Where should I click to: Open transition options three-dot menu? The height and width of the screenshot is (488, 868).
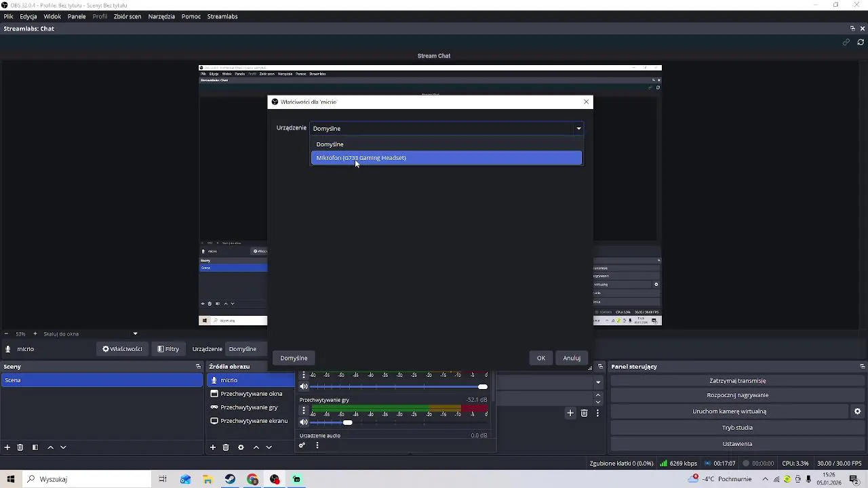coord(597,413)
